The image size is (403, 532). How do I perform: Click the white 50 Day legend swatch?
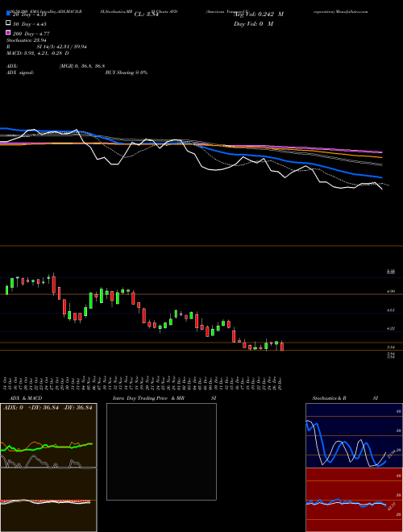click(8, 23)
